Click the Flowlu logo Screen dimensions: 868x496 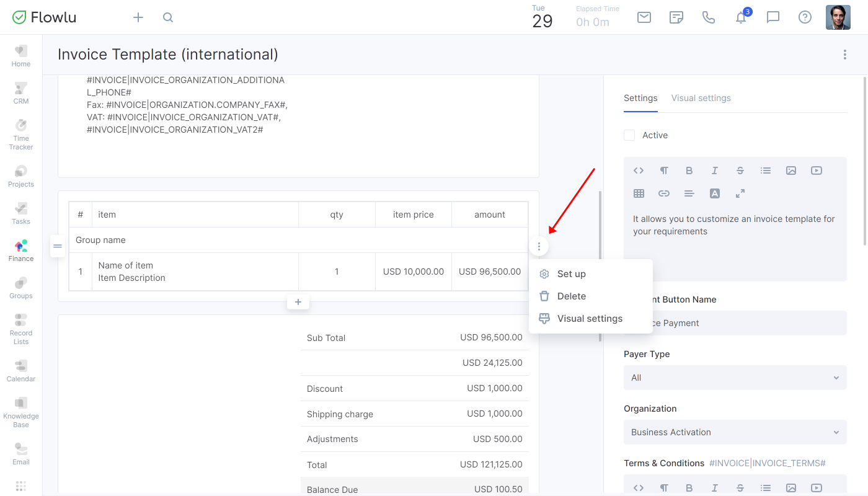(x=45, y=17)
